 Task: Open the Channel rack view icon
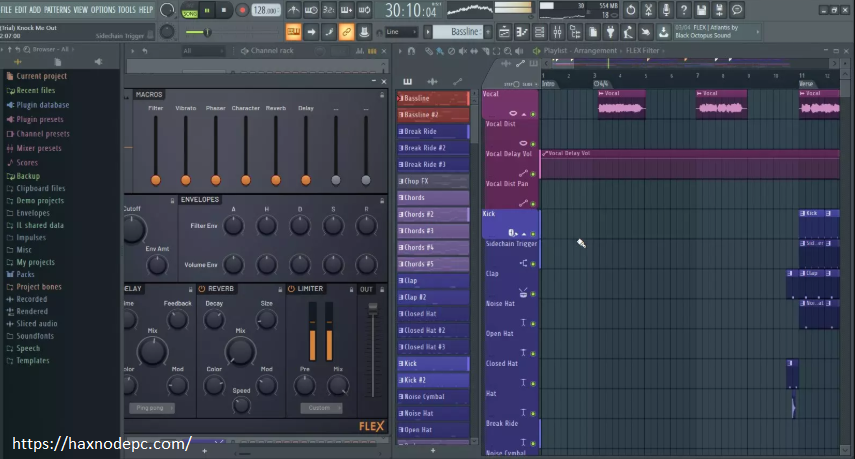(x=539, y=32)
